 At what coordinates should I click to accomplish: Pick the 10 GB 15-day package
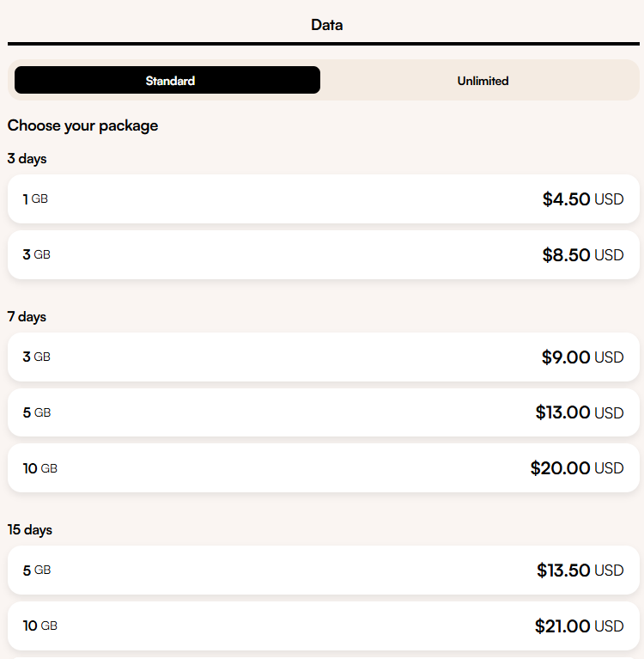click(x=323, y=625)
